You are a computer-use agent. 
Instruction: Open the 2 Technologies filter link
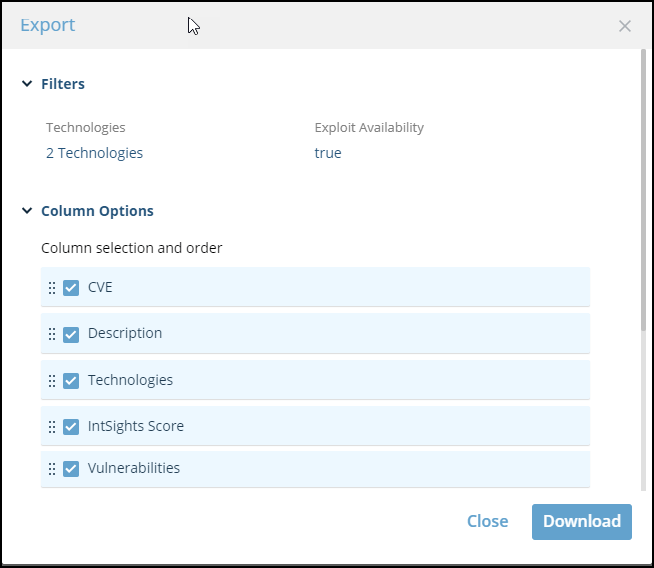pos(94,153)
